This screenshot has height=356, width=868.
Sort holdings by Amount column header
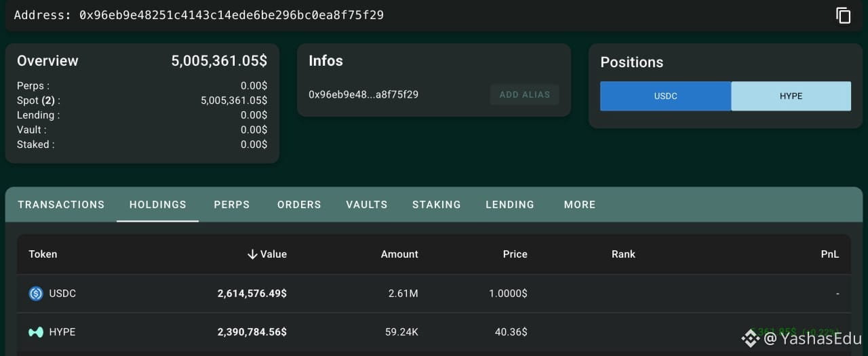399,254
